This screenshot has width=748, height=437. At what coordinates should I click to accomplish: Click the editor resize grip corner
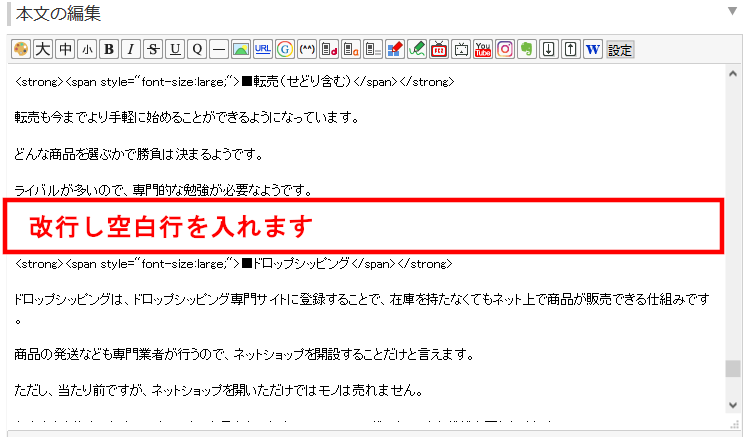pos(735,424)
